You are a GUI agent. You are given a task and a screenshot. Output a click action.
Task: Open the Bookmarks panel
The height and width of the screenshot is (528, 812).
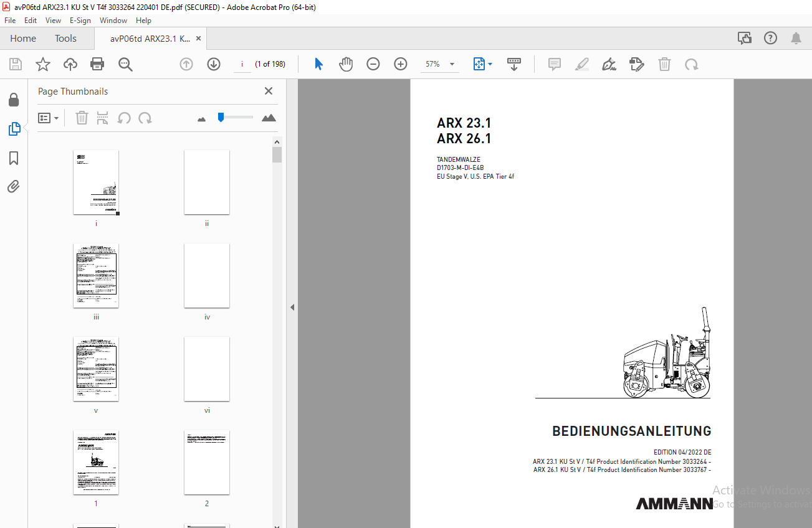point(14,158)
